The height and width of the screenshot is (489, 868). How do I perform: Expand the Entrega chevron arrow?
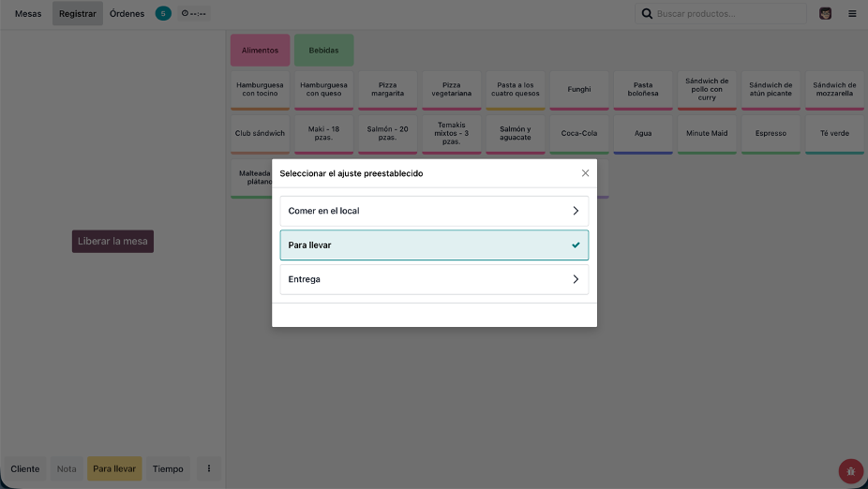(576, 279)
